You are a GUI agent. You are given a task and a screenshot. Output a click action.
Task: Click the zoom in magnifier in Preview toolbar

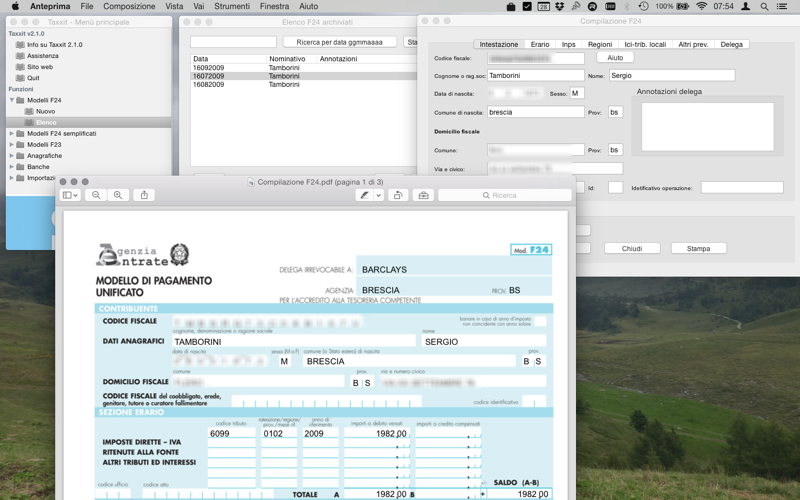click(x=118, y=195)
